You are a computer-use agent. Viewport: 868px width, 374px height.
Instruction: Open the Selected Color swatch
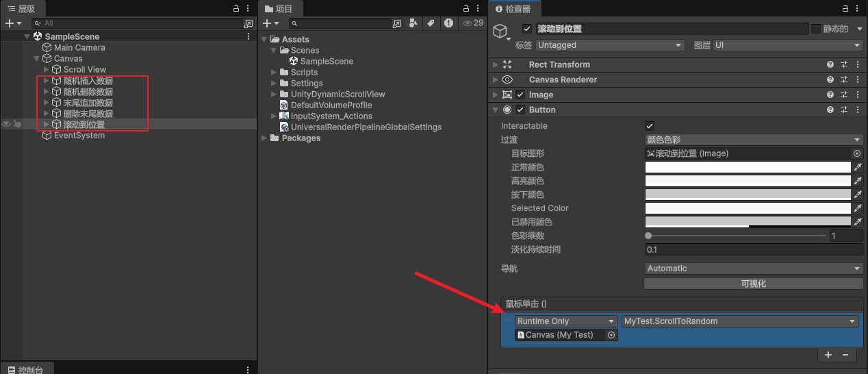point(748,208)
